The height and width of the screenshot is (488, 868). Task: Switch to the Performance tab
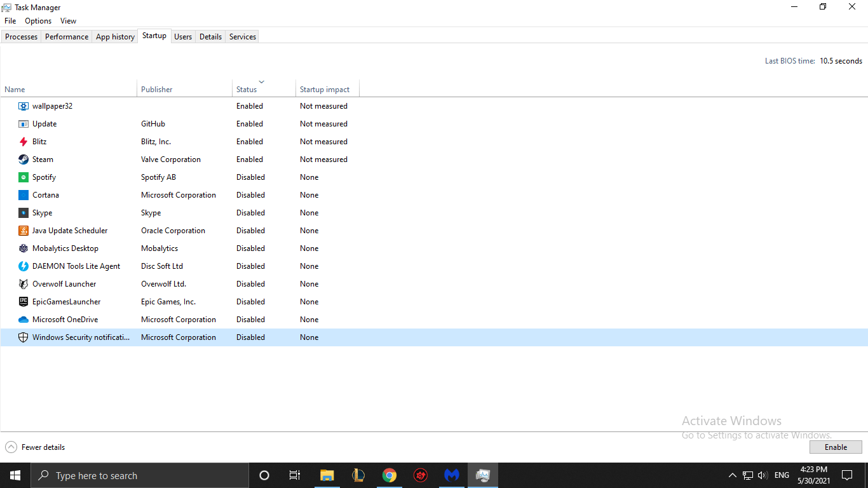point(66,36)
